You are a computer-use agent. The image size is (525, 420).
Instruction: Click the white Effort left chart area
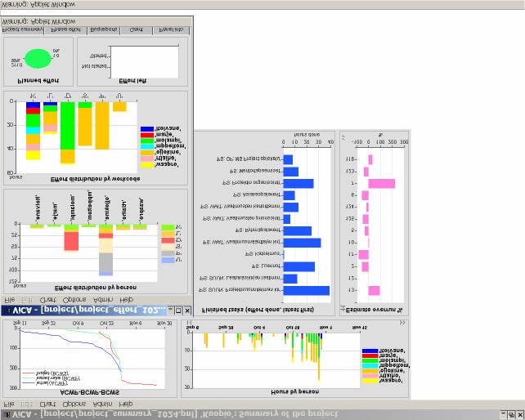[x=144, y=62]
